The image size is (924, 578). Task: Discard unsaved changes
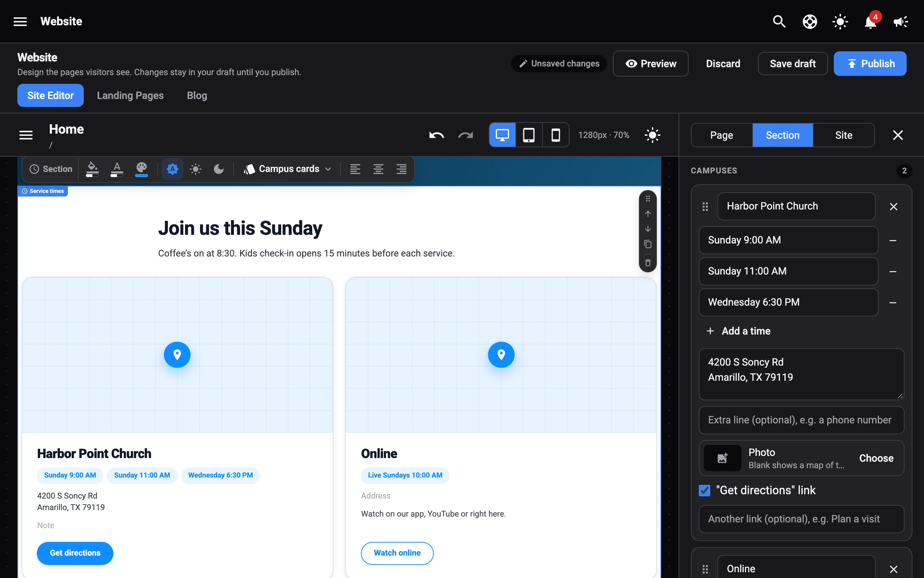pos(723,64)
